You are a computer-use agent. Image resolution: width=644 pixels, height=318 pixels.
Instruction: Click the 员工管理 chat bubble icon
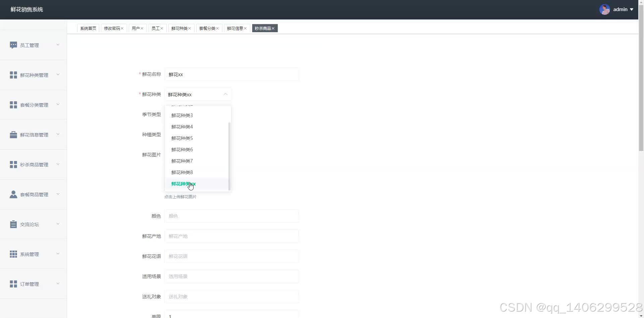[13, 45]
